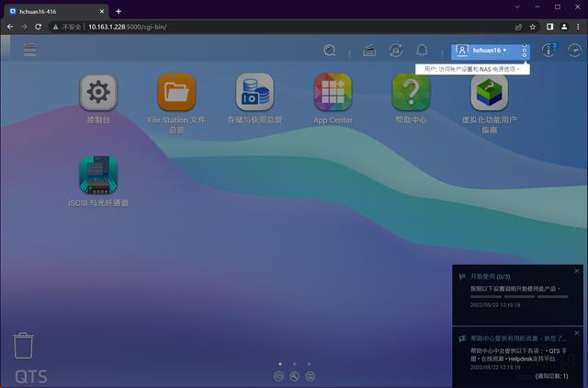Go to next desktop page arrow
Image resolution: width=588 pixels, height=388 pixels.
coord(579,221)
